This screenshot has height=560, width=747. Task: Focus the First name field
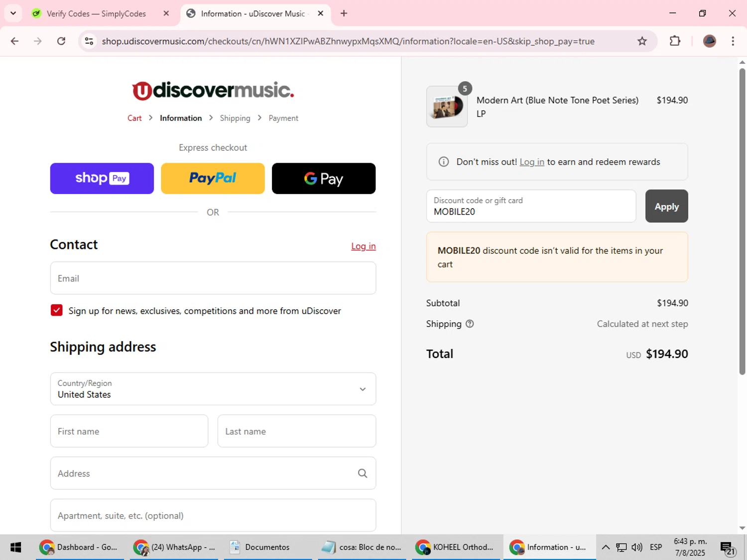pyautogui.click(x=129, y=431)
